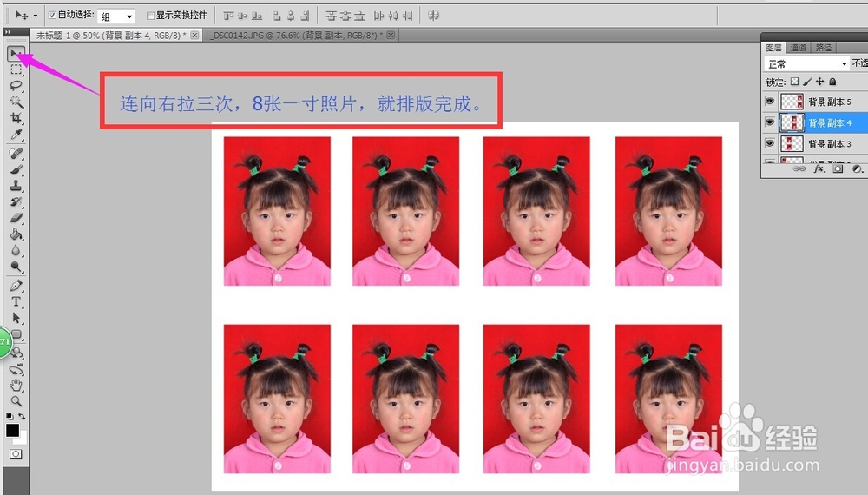The image size is (868, 495).
Task: Distribute horizontal centers of layers
Action: pyautogui.click(x=393, y=16)
